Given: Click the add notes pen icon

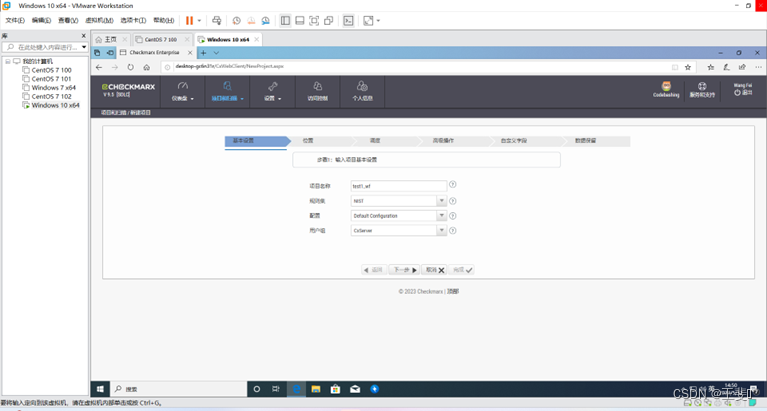Looking at the screenshot, I should coord(726,67).
